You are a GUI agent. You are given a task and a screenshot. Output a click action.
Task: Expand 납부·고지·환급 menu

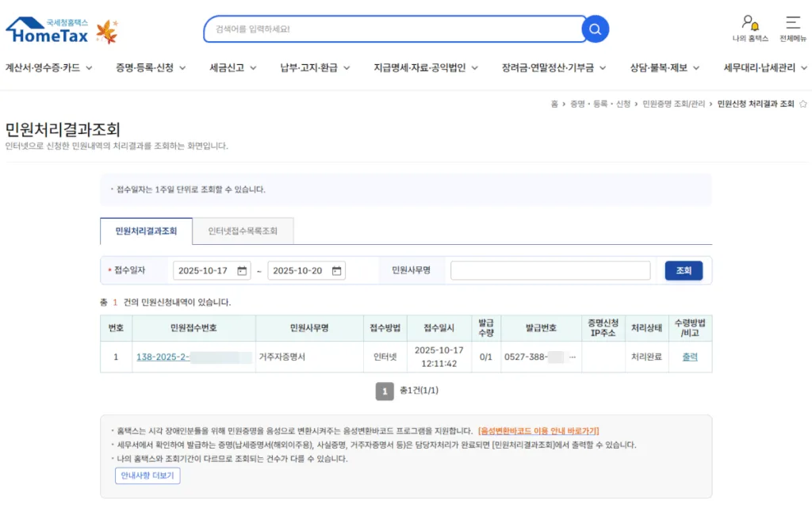point(315,68)
